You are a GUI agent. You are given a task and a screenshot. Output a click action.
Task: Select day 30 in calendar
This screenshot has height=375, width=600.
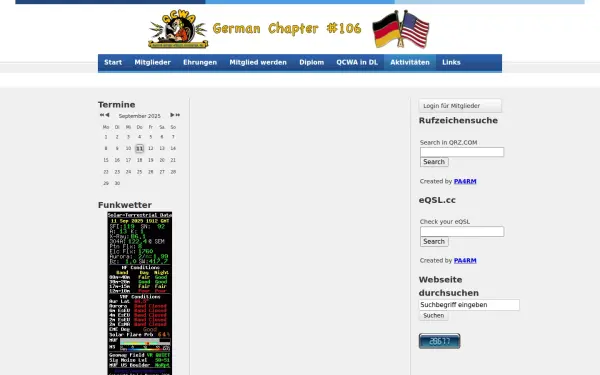pyautogui.click(x=117, y=184)
